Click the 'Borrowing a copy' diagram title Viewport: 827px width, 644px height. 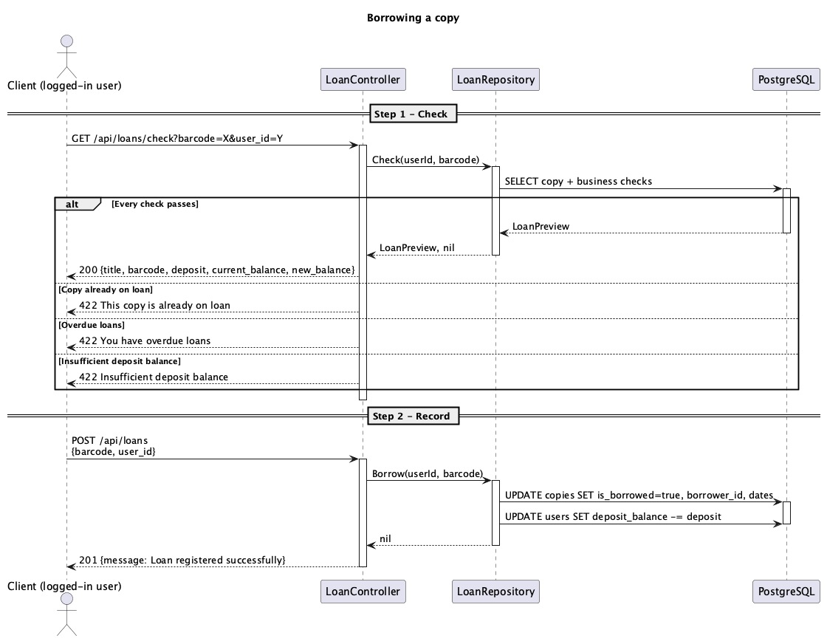[x=413, y=18]
